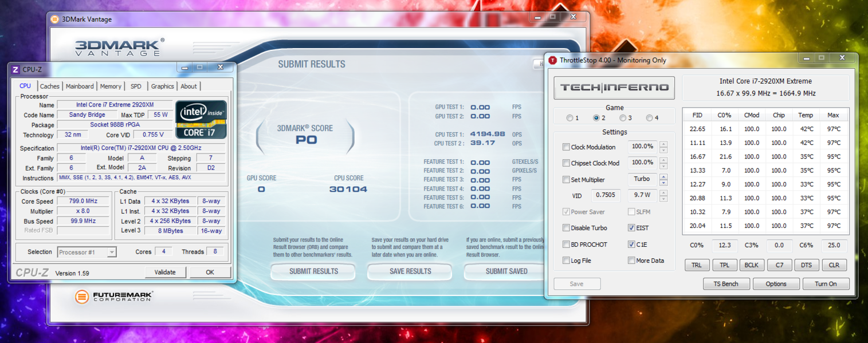This screenshot has width=868, height=343.
Task: Click the FID value 22.65 in the table
Action: point(697,129)
